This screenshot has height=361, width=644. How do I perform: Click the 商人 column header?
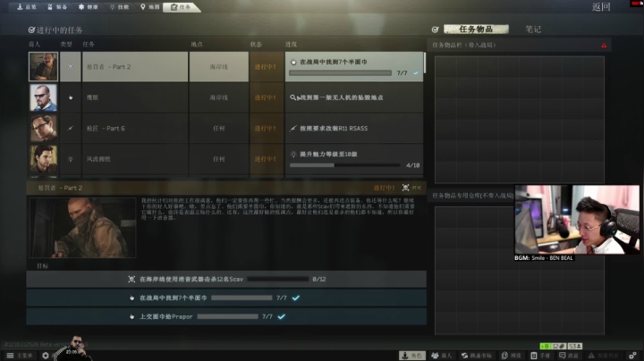coord(34,45)
